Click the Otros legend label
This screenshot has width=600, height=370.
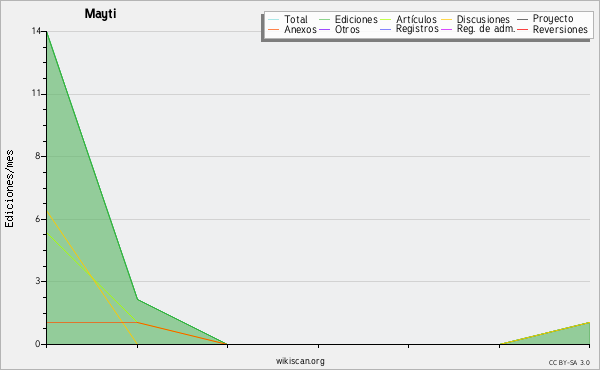pyautogui.click(x=347, y=29)
